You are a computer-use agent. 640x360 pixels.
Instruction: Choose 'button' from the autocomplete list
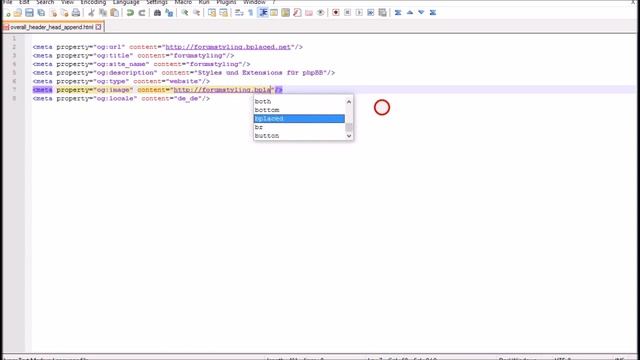[299, 136]
